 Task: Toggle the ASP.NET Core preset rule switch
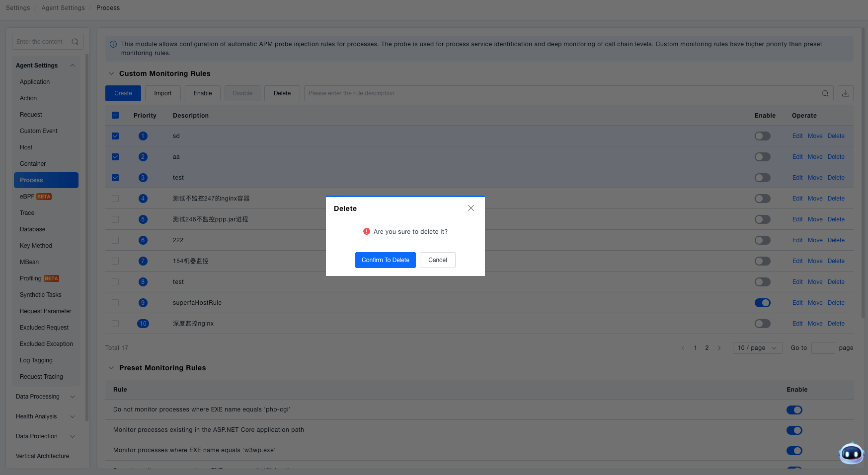point(794,430)
